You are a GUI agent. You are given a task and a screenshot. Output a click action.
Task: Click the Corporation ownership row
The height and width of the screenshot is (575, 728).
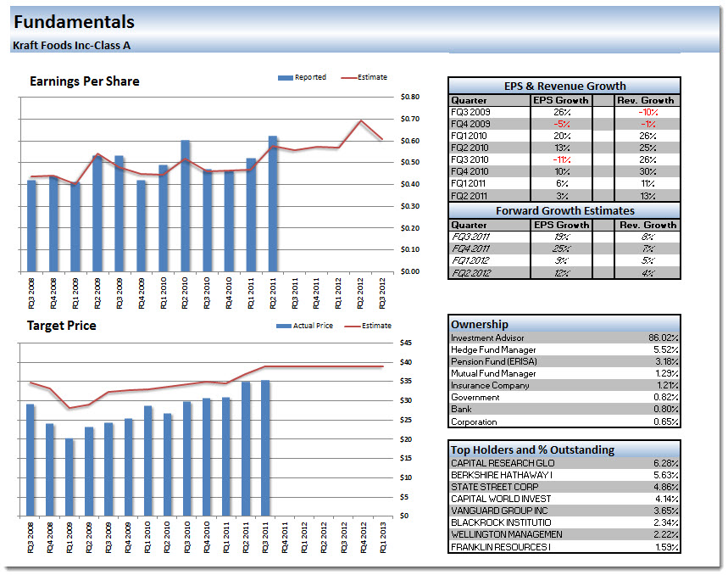(564, 421)
